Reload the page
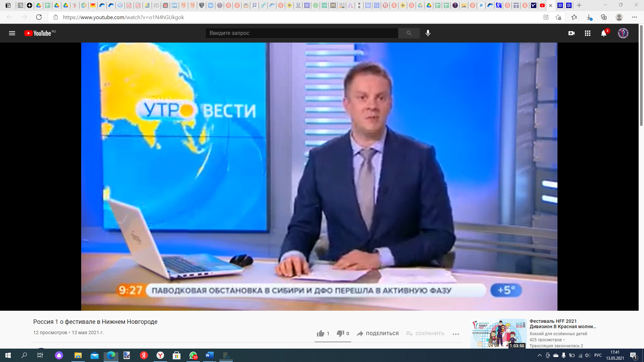The image size is (644, 362). point(39,17)
